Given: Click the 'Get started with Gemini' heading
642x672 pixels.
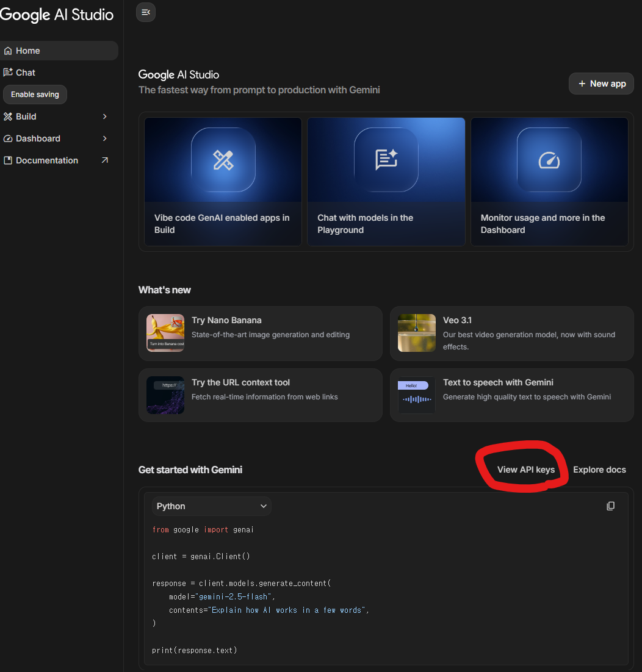Looking at the screenshot, I should [190, 470].
